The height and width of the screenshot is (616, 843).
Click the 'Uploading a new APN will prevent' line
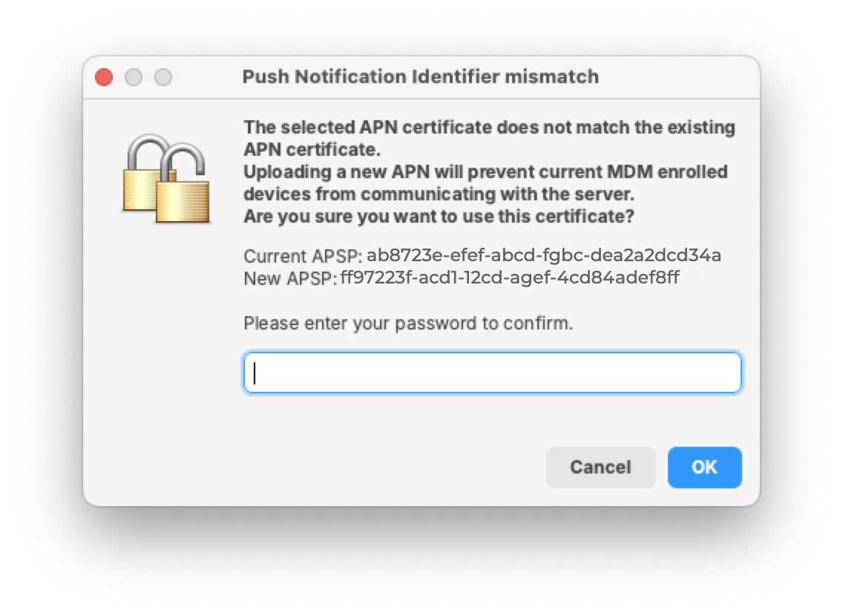point(485,172)
